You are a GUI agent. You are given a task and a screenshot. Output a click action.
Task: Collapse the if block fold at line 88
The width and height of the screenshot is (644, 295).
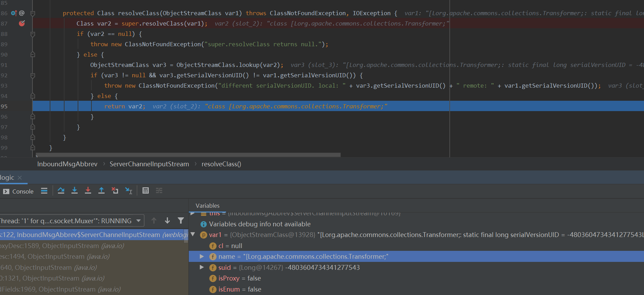pos(33,34)
